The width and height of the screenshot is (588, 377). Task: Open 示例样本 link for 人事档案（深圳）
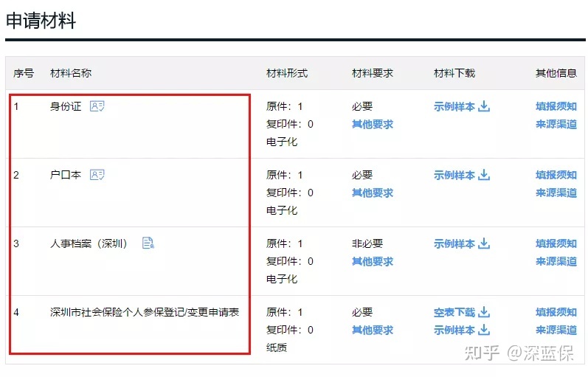pos(454,243)
